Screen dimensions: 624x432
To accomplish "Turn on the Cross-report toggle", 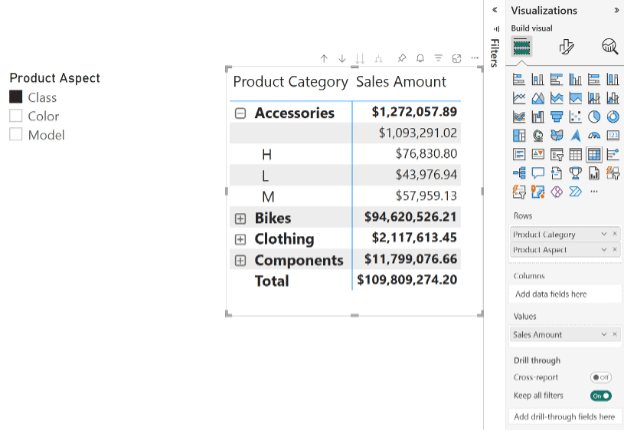I will click(601, 377).
